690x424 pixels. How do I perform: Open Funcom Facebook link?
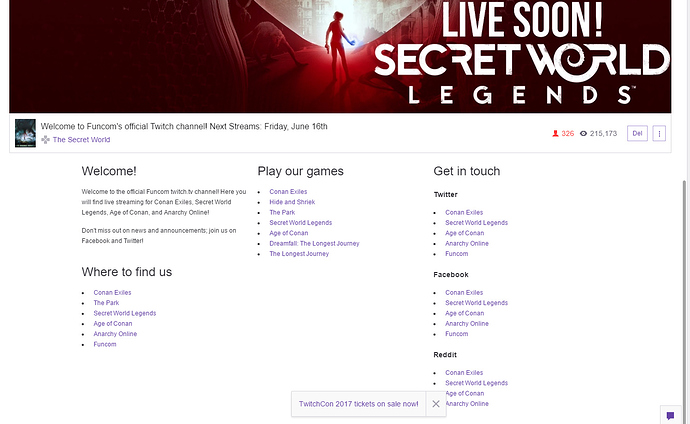[456, 334]
